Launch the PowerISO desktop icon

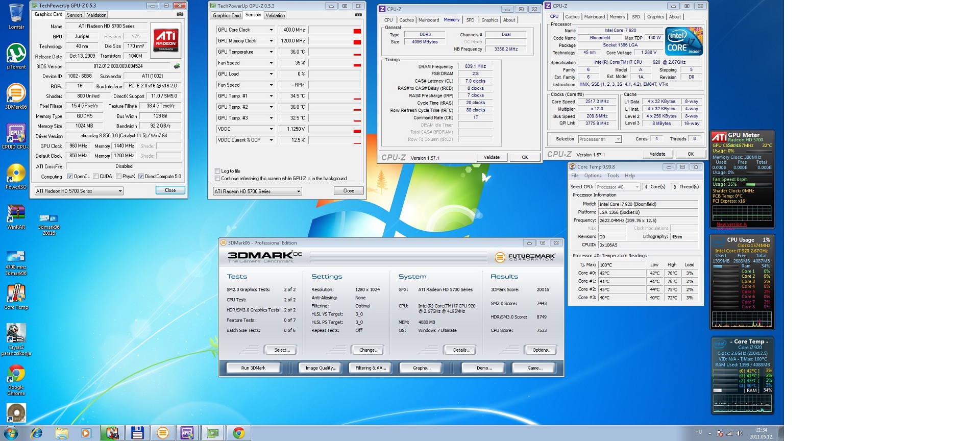[16, 177]
